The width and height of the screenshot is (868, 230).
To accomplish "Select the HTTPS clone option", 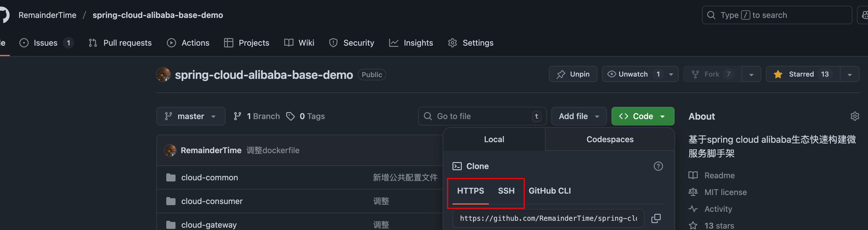I will (x=470, y=191).
